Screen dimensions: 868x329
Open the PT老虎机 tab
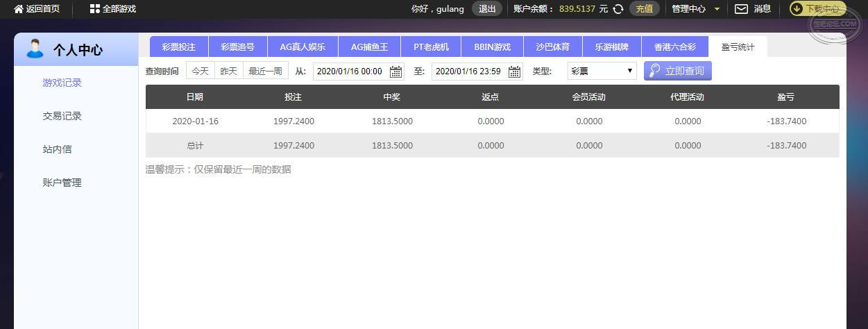click(432, 47)
